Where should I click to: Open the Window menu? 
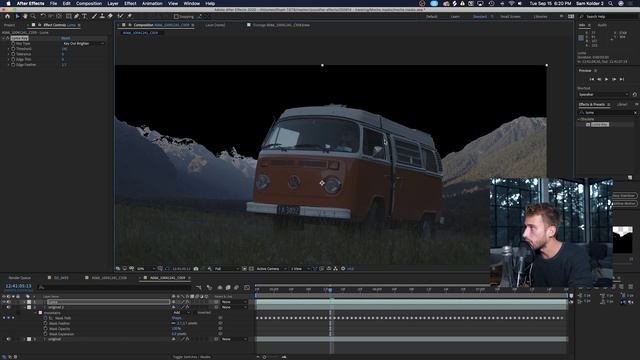[x=191, y=3]
